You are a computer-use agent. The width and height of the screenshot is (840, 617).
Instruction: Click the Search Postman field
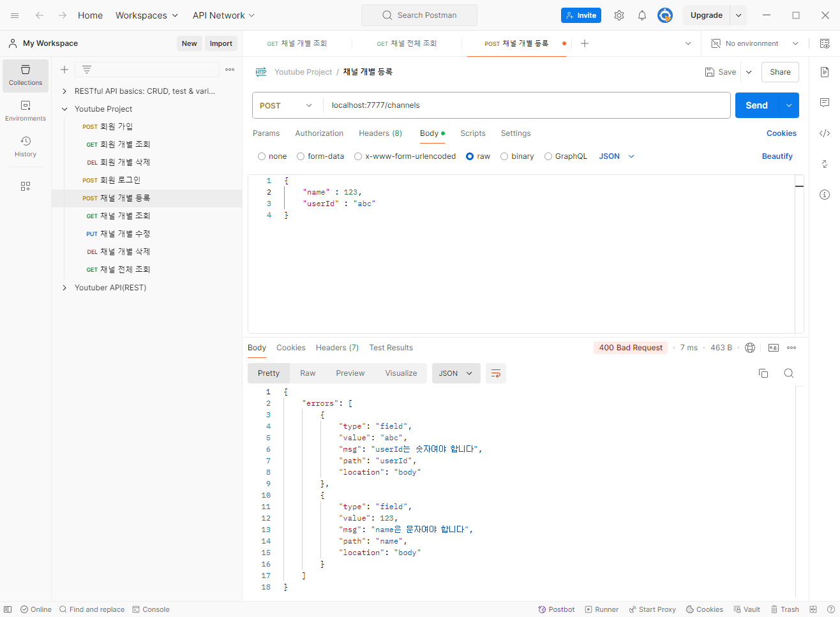pos(419,15)
